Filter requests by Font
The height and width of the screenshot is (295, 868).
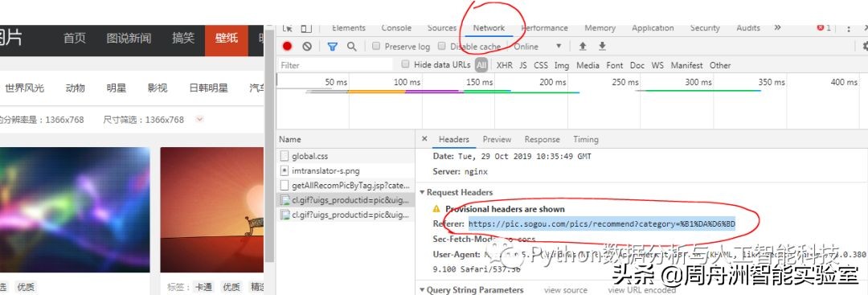click(615, 65)
